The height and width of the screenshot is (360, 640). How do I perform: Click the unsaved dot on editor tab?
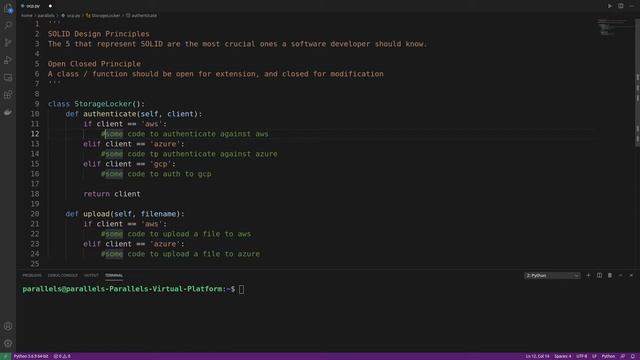click(50, 6)
